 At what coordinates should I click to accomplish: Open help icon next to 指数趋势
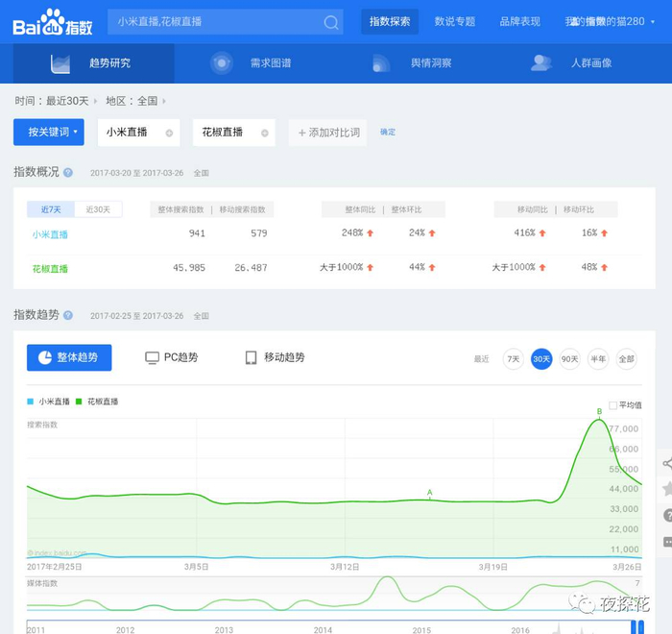[x=68, y=315]
